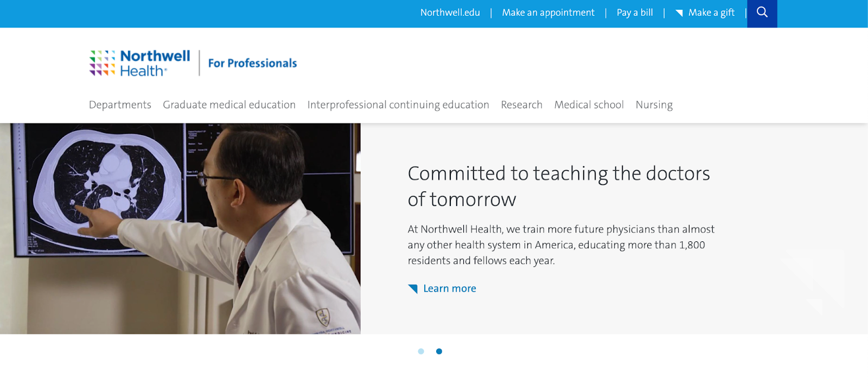Select the second carousel slide dot
This screenshot has width=868, height=386.
click(x=439, y=351)
